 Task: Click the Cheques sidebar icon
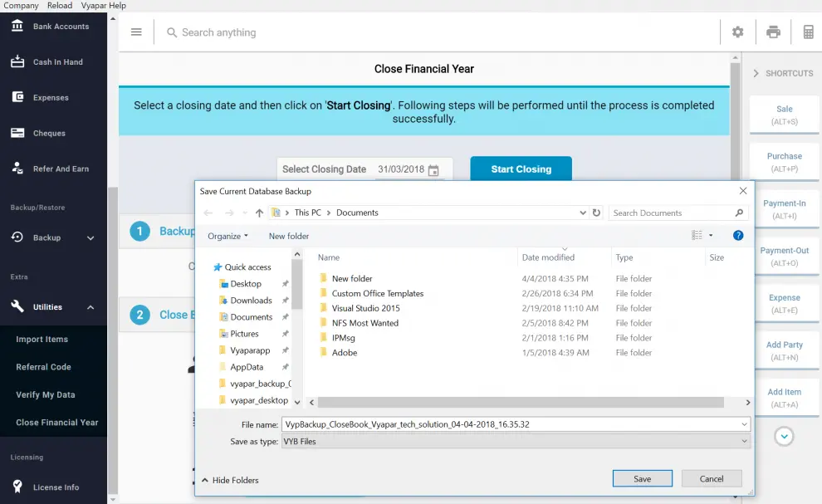pos(17,133)
